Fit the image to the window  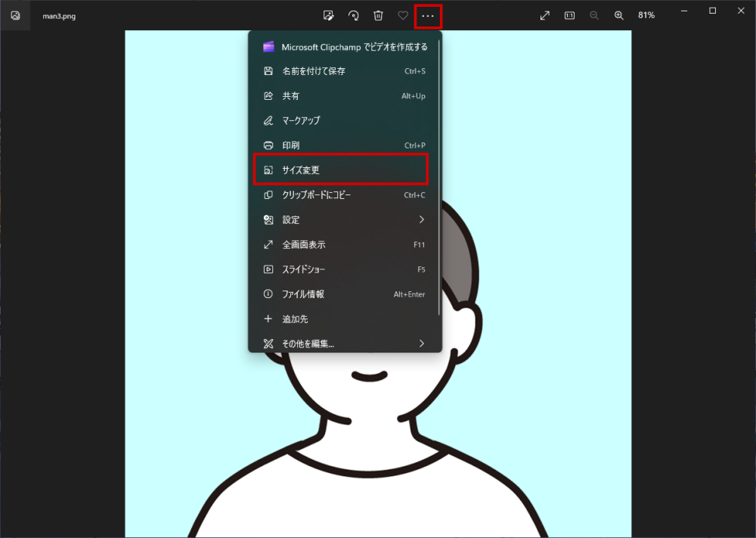click(x=544, y=15)
